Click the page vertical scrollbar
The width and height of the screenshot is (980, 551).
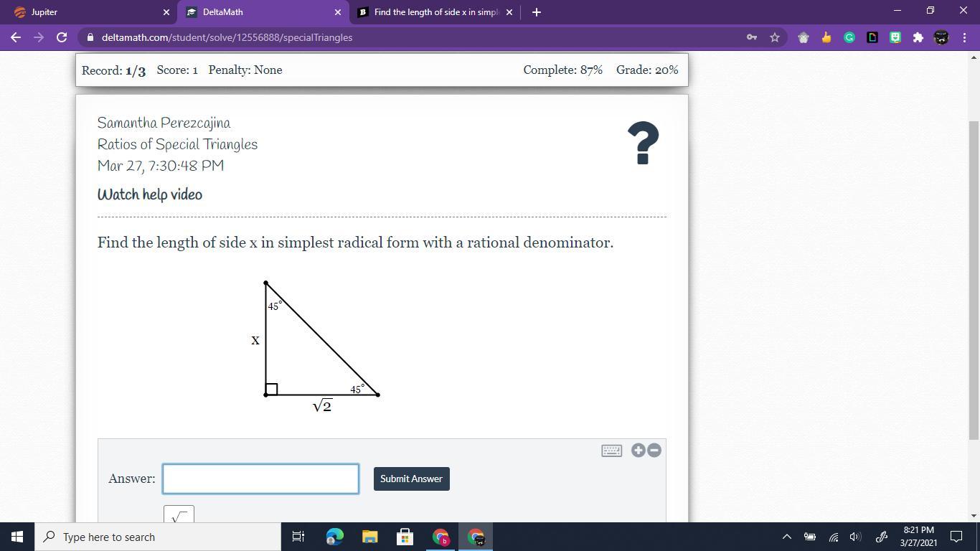(x=974, y=280)
